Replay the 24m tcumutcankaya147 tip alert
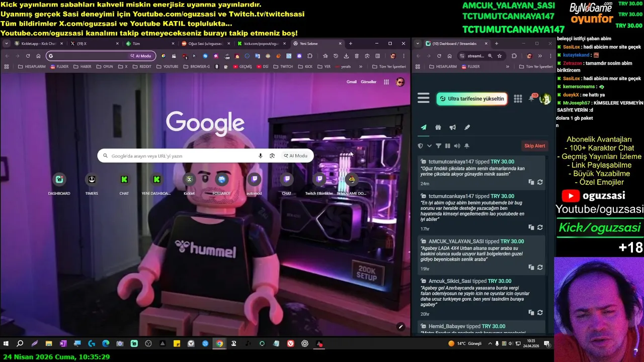Viewport: 644px width, 362px height. click(x=540, y=182)
